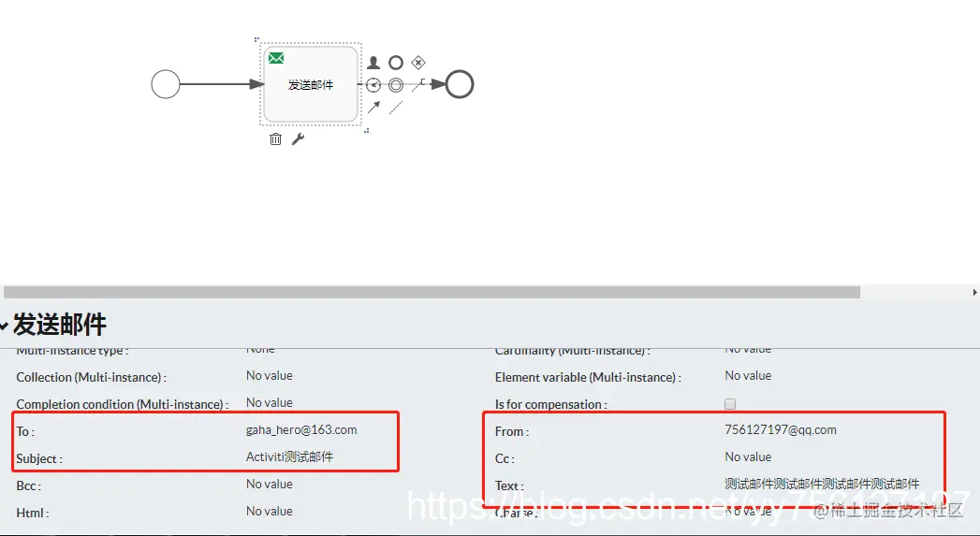Image resolution: width=980 pixels, height=536 pixels.
Task: Edit Element variable (Multi-instance) No value field
Action: click(748, 375)
